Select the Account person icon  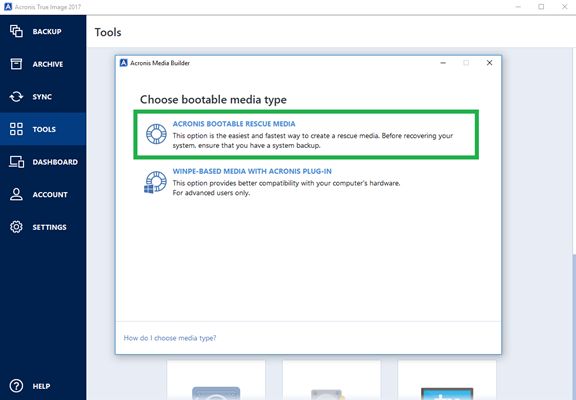(16, 194)
